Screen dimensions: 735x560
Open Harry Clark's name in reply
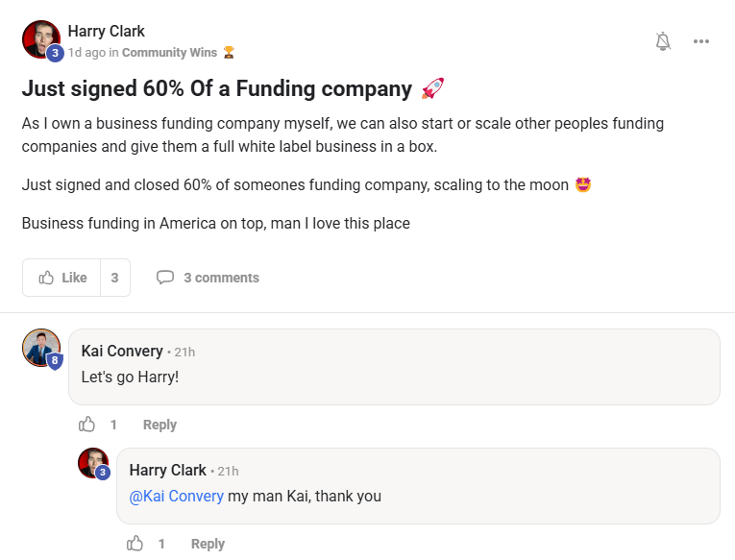pos(167,471)
